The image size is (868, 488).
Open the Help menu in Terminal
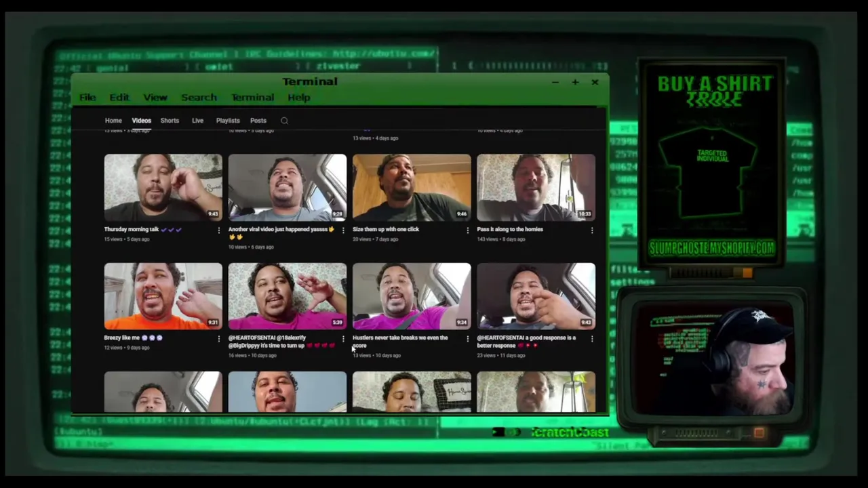click(299, 98)
